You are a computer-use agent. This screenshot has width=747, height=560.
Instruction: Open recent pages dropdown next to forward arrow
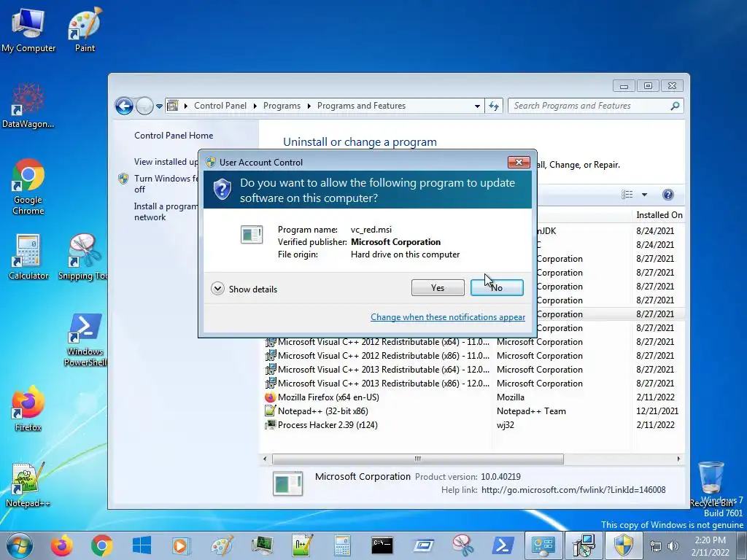coord(159,106)
